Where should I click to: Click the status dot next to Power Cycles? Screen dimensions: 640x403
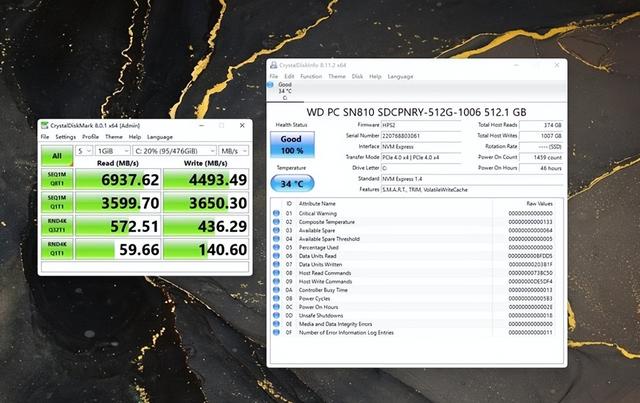point(275,298)
